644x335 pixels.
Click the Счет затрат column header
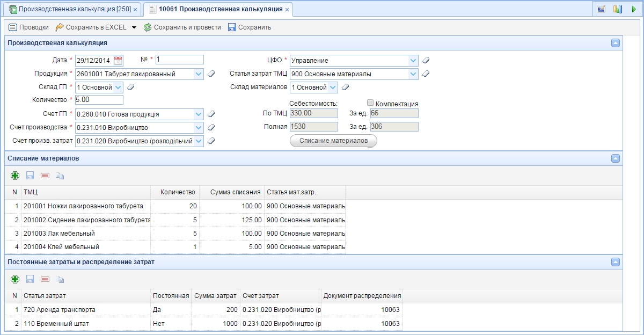[x=281, y=296]
